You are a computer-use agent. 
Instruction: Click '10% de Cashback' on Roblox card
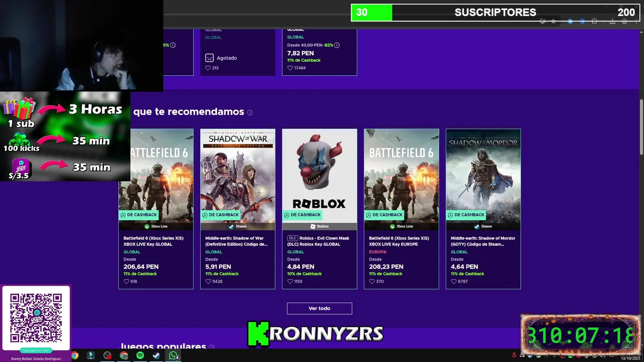pyautogui.click(x=304, y=274)
